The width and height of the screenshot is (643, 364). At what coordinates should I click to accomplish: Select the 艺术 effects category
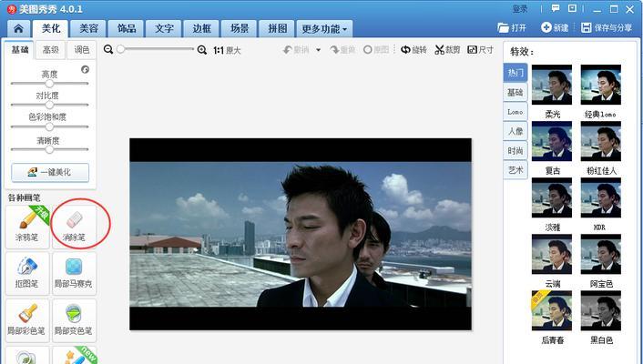(x=515, y=169)
